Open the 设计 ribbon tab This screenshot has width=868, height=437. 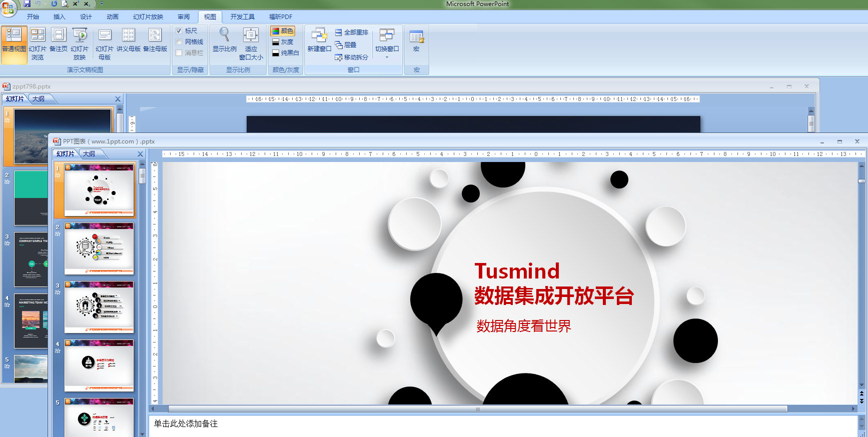[x=86, y=17]
